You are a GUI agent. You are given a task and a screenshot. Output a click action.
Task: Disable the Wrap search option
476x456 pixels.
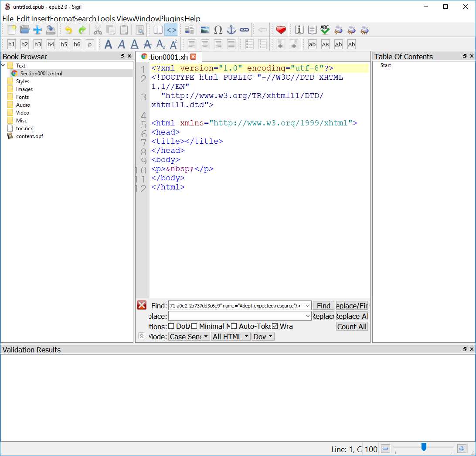pyautogui.click(x=274, y=326)
